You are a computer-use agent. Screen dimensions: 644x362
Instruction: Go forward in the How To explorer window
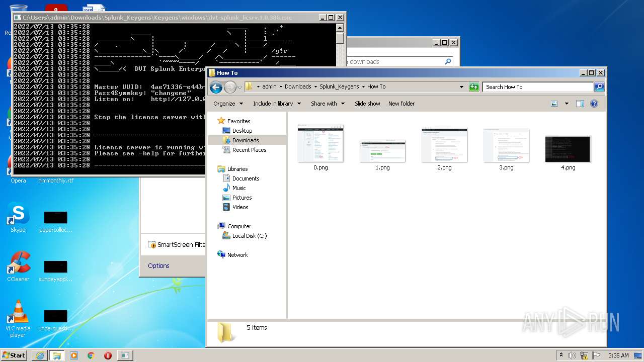230,87
